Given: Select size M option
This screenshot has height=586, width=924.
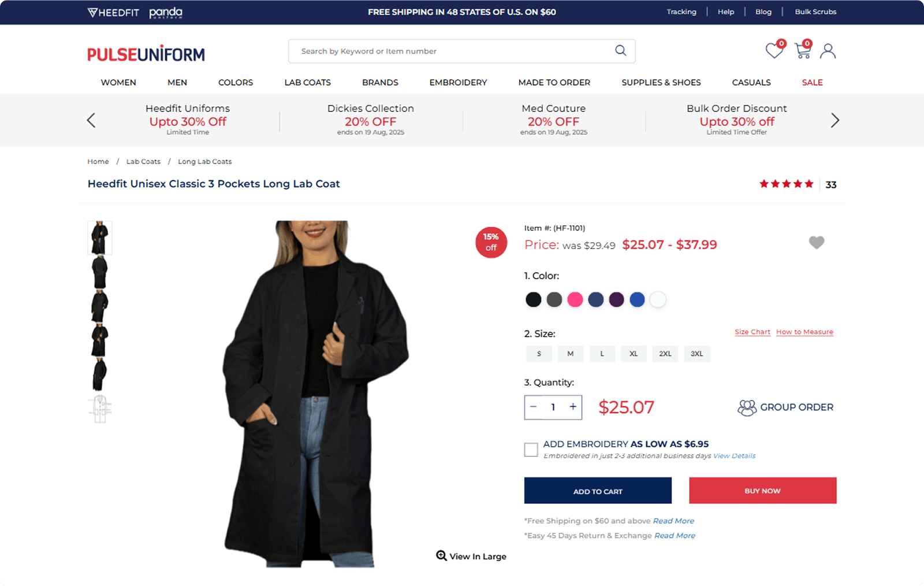Looking at the screenshot, I should (571, 354).
